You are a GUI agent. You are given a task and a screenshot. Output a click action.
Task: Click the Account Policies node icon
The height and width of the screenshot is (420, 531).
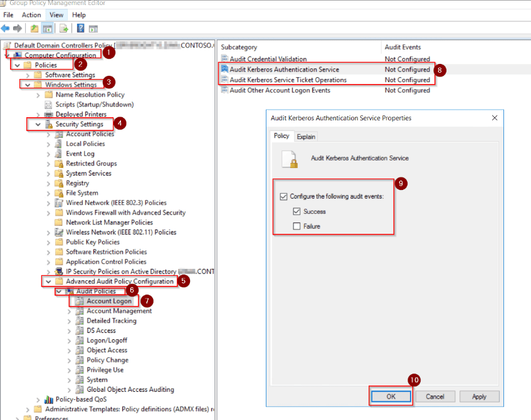tap(59, 134)
